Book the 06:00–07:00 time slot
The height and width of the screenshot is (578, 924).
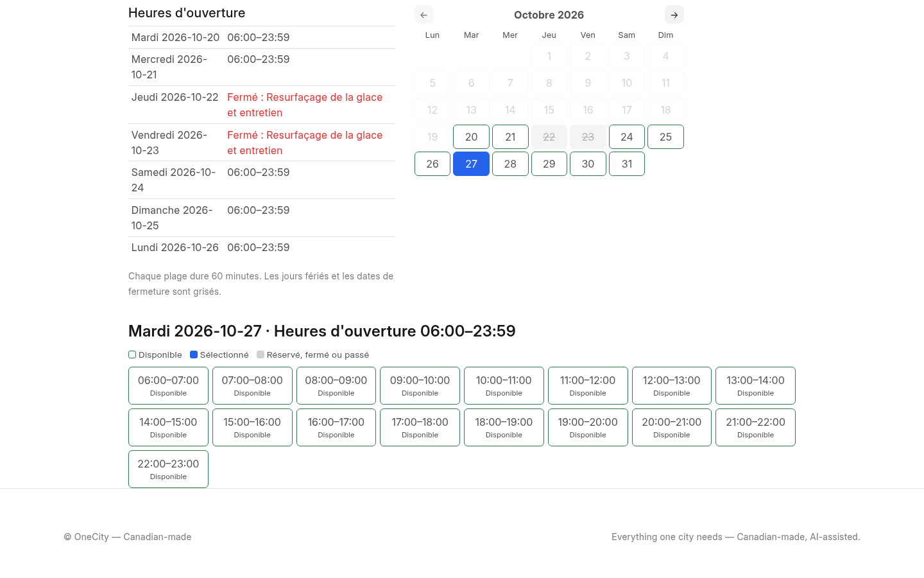[168, 385]
